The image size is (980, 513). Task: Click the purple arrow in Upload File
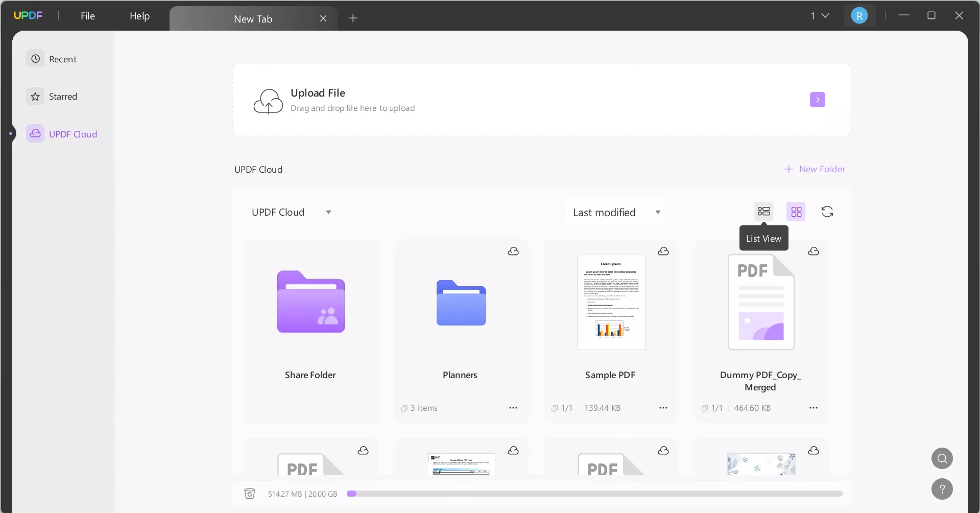tap(818, 100)
